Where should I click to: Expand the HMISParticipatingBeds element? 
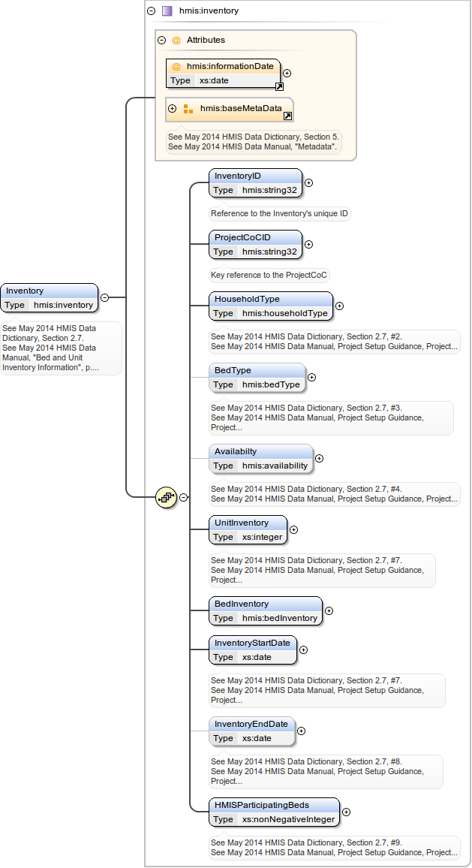click(x=346, y=811)
